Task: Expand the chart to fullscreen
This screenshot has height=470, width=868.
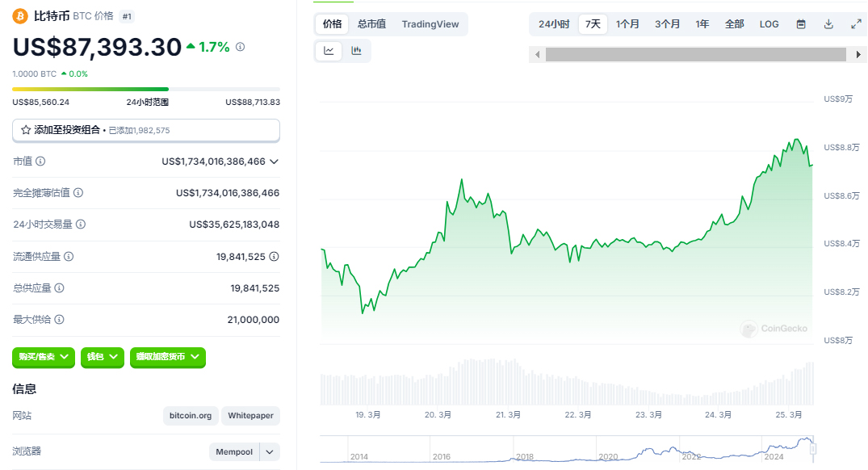Action: 856,24
